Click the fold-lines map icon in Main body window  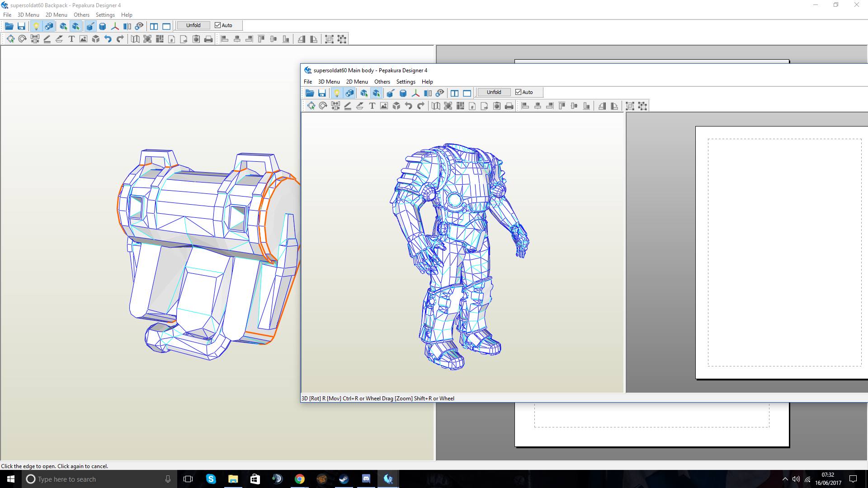click(436, 106)
